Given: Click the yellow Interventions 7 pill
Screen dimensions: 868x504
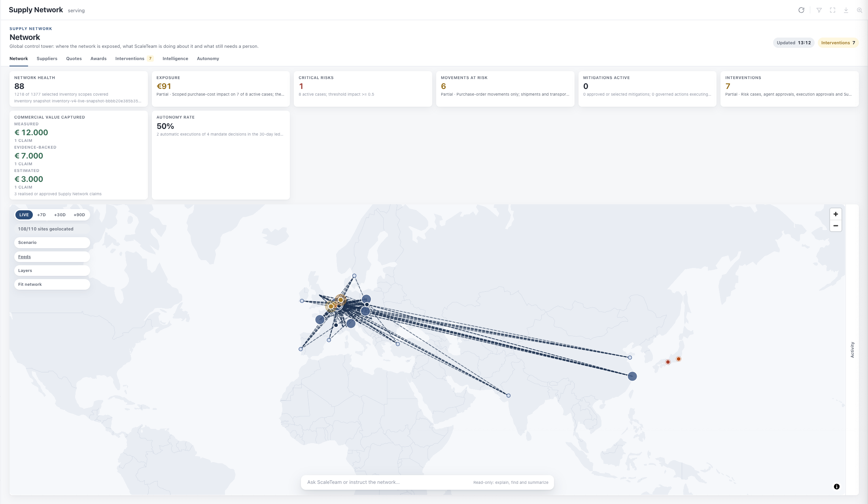Looking at the screenshot, I should click(x=838, y=43).
